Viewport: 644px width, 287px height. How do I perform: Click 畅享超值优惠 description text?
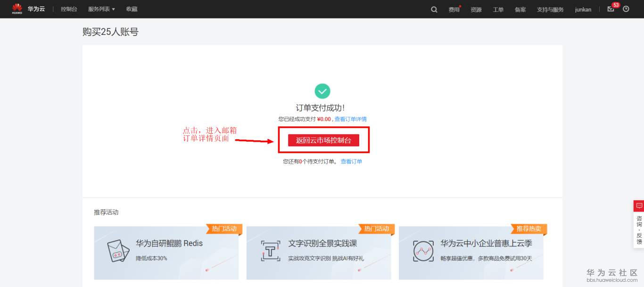486,258
